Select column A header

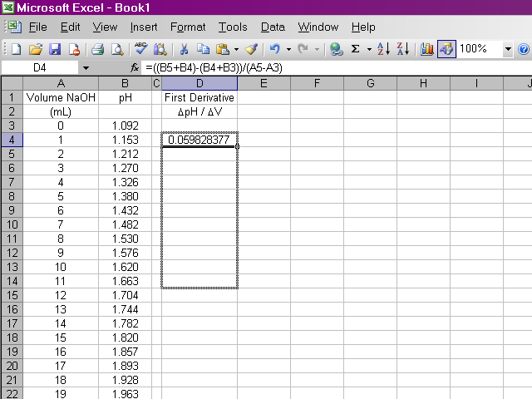click(61, 83)
